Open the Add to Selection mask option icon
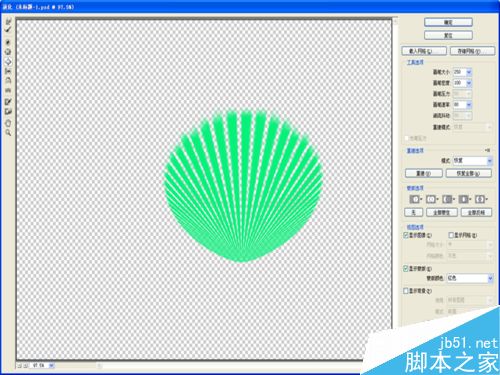Viewport: 500px width, 375px height. pyautogui.click(x=432, y=199)
